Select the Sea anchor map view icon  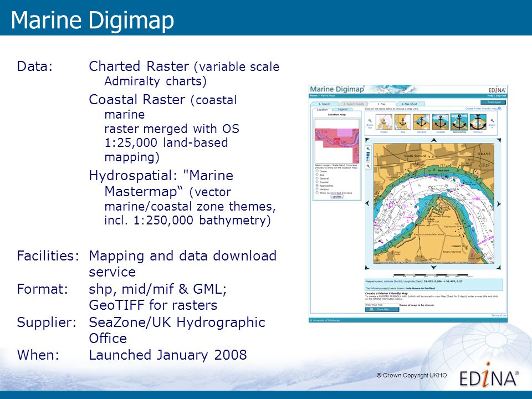[403, 122]
